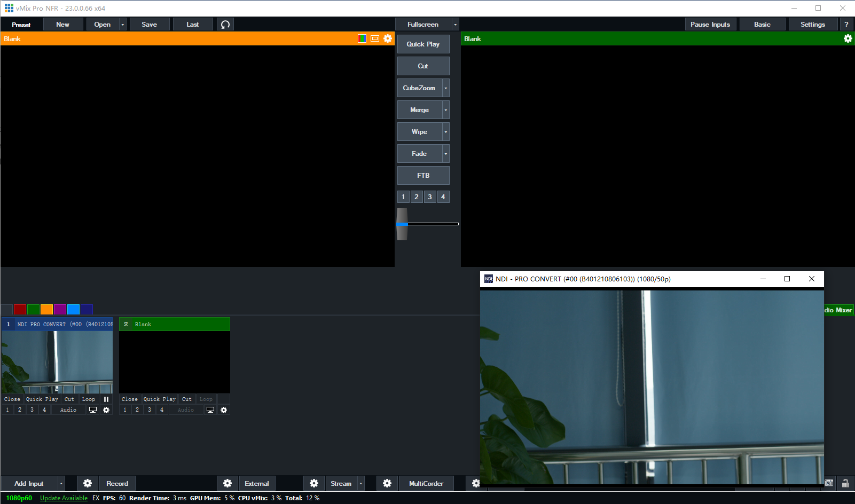
Task: Expand the Stream arrow menu
Action: [361, 483]
